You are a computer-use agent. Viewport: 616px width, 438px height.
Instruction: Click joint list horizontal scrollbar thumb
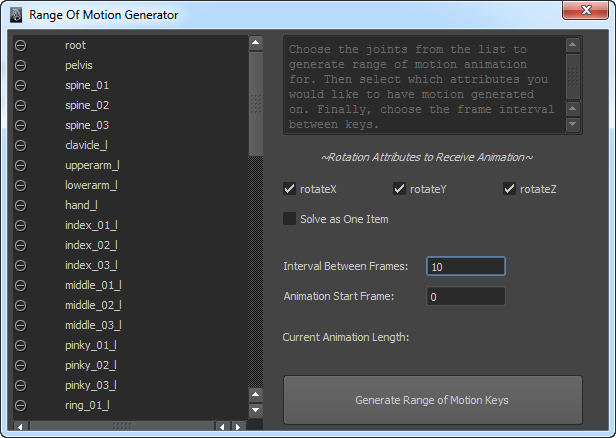(x=122, y=426)
